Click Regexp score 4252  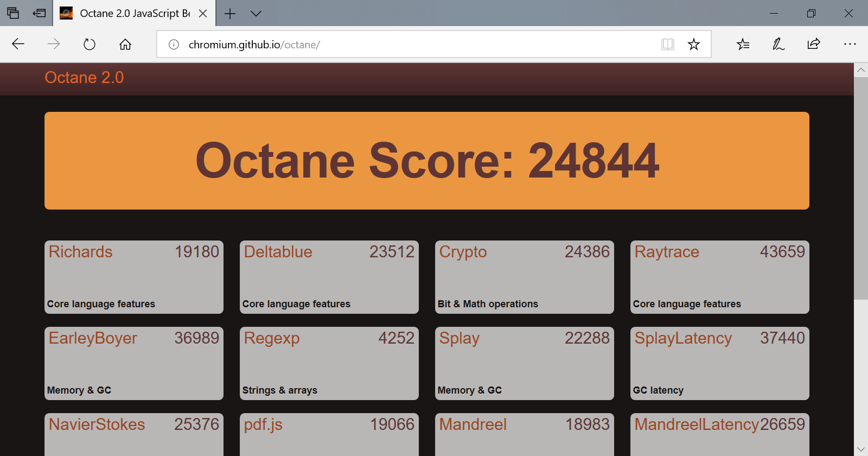click(397, 338)
